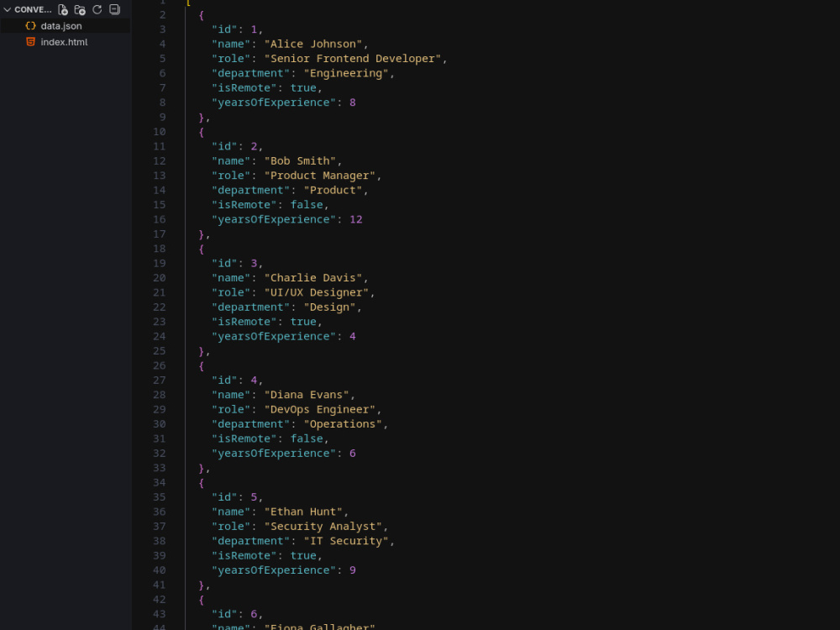Screen dimensions: 840x630
Task: Click the isRemote false value under Bob Smith
Action: [307, 205]
